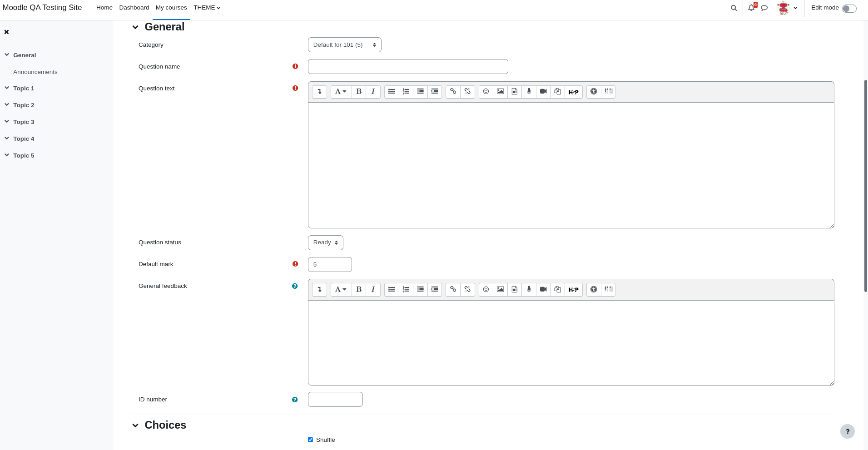Open floating help button

pyautogui.click(x=848, y=431)
